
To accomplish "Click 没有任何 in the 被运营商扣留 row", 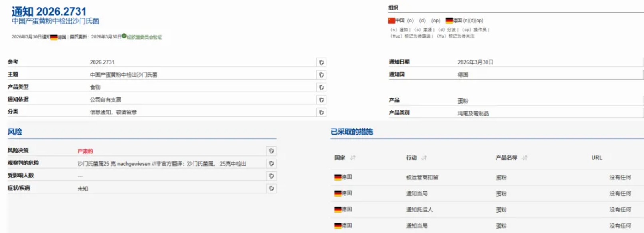I will coord(620,177).
